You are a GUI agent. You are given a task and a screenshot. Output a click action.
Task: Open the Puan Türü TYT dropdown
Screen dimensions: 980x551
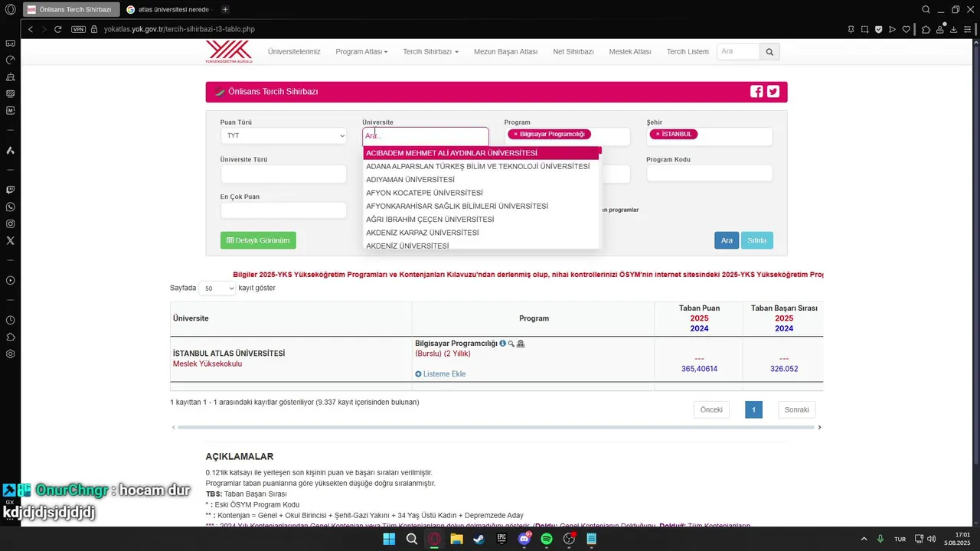(x=283, y=135)
